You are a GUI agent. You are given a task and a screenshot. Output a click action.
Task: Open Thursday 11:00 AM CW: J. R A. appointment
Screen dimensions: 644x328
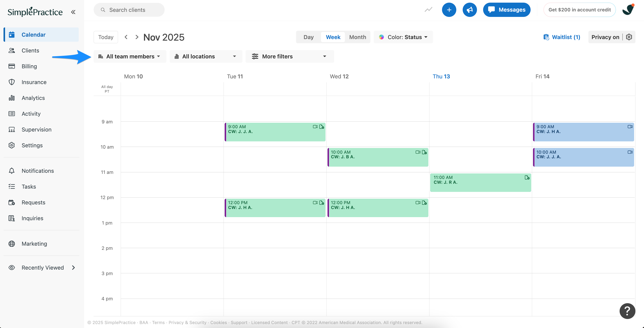point(480,183)
